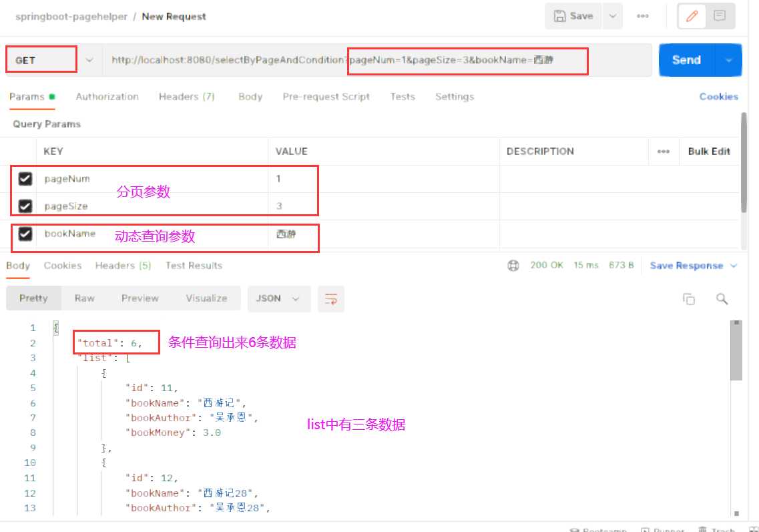The image size is (759, 532).
Task: Select the Pretty view
Action: click(33, 298)
